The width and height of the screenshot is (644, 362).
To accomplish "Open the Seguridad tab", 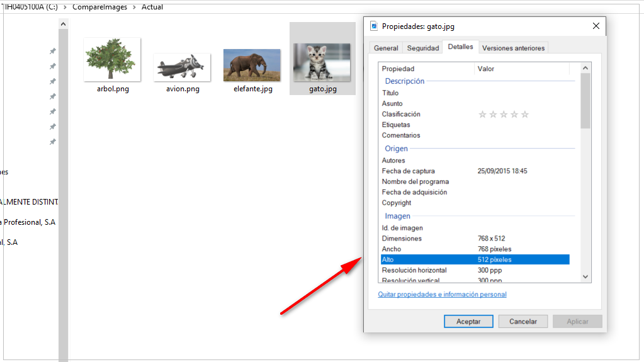I will (422, 48).
